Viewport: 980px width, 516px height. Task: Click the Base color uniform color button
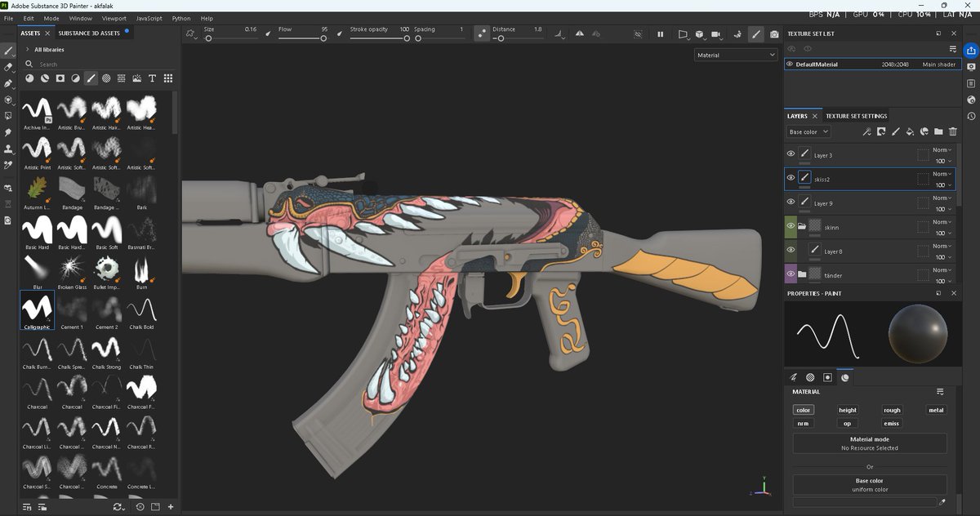[870, 485]
